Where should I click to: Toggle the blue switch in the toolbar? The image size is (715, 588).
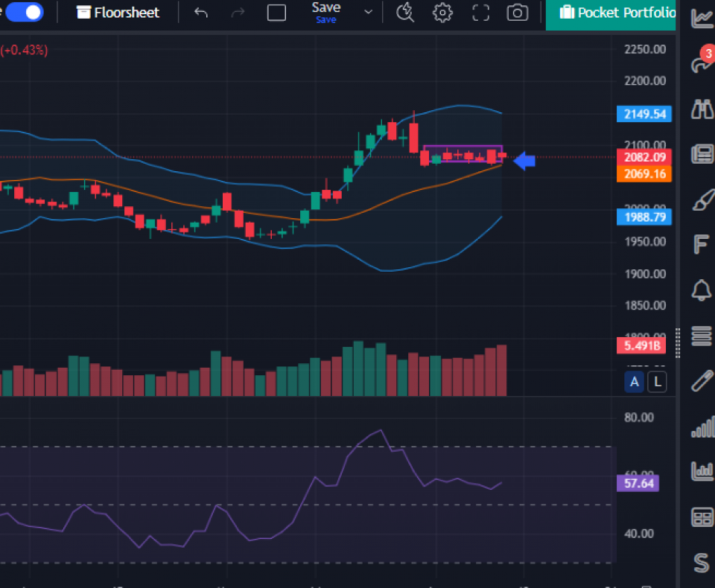pos(24,13)
